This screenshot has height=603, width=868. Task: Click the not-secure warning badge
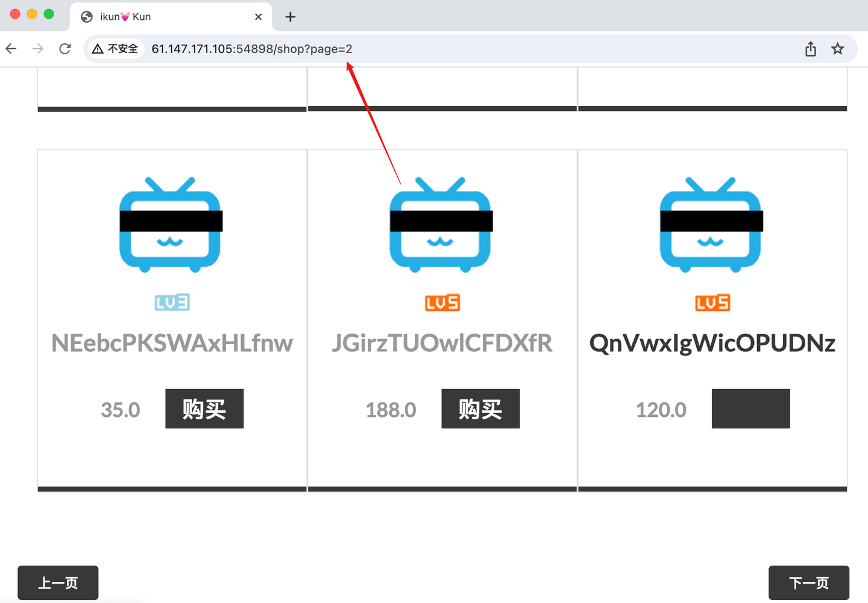(x=115, y=49)
